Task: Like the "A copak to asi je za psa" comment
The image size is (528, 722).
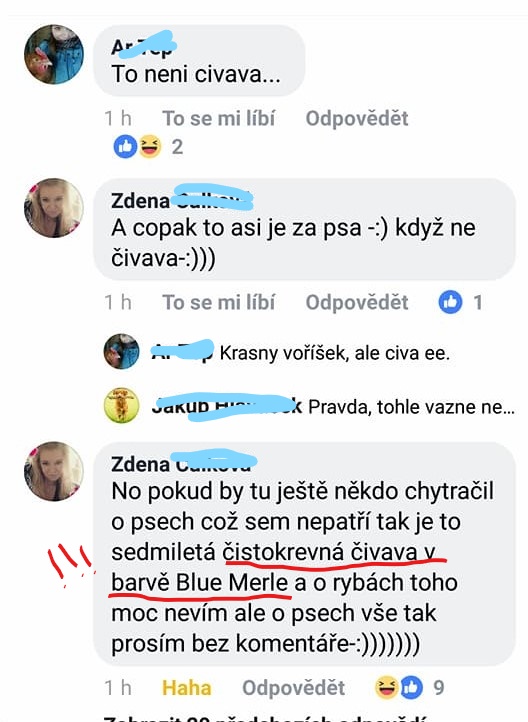Action: 219,303
